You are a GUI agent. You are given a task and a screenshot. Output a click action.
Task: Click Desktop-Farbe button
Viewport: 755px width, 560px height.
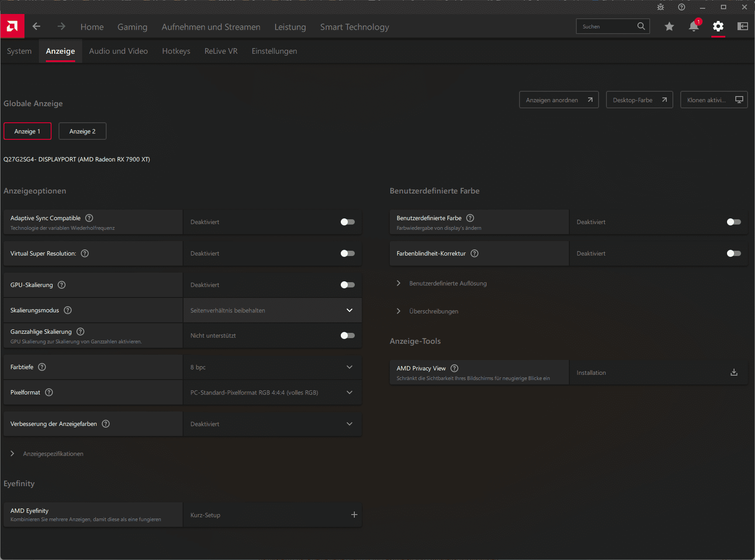[x=640, y=100]
